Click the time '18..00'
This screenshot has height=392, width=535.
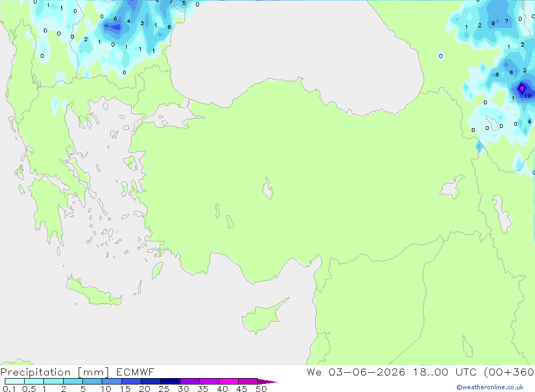point(431,372)
